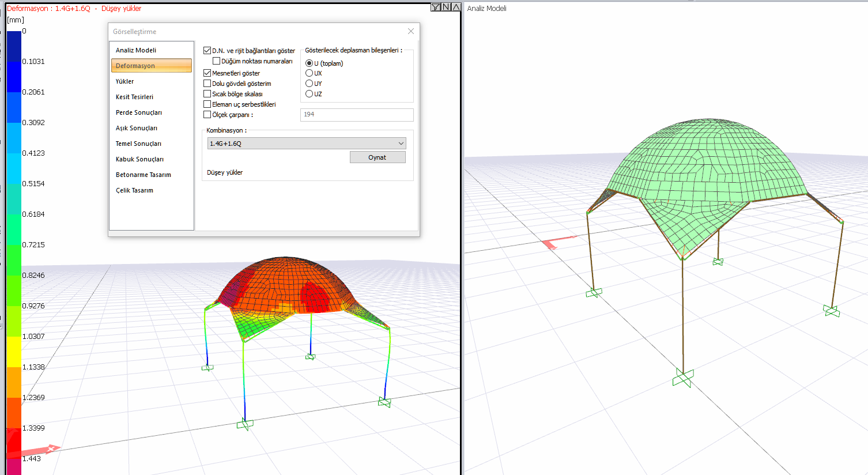
Task: Click red legend band above 1.443
Action: coord(14,443)
